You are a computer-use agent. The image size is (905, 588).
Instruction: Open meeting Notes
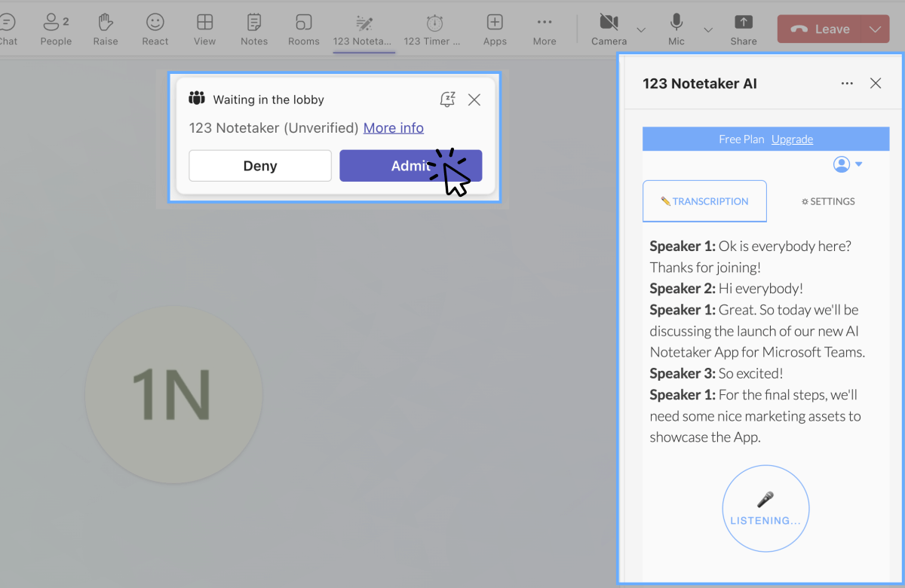pos(254,29)
